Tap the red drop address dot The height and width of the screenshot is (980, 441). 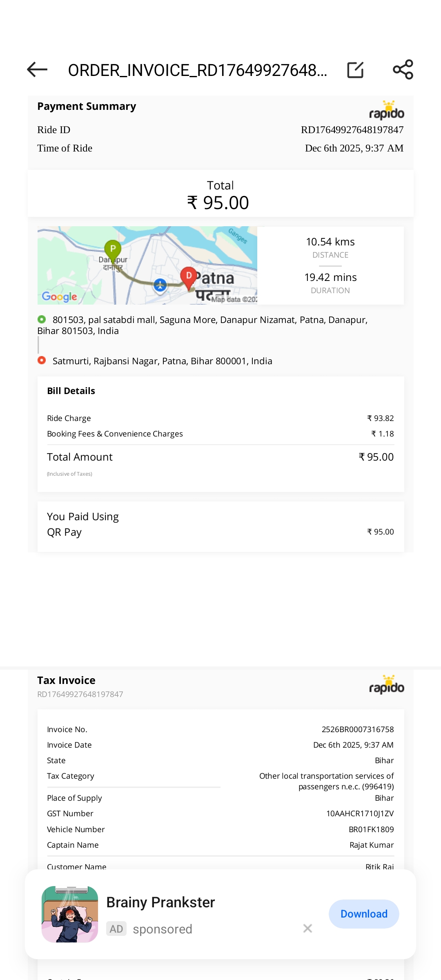coord(42,360)
